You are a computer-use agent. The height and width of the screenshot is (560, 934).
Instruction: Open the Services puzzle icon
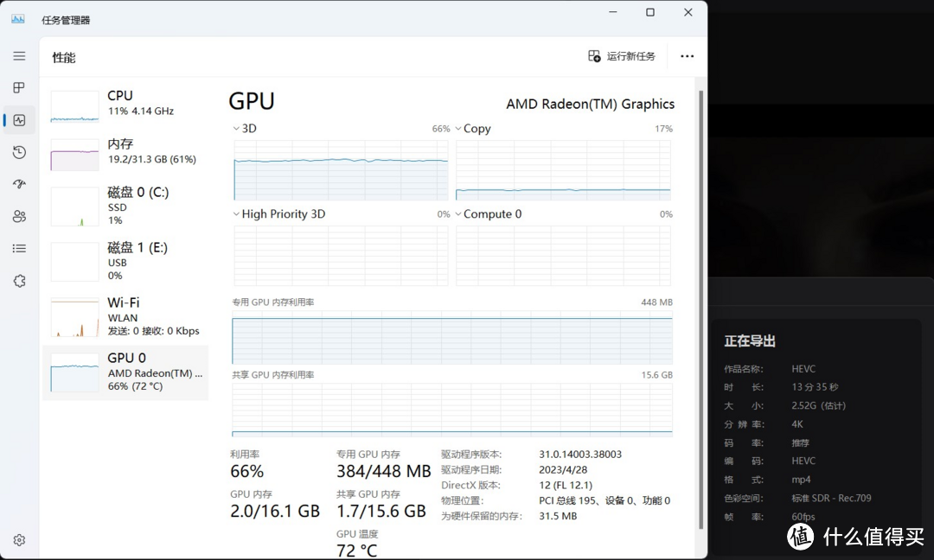coord(19,281)
